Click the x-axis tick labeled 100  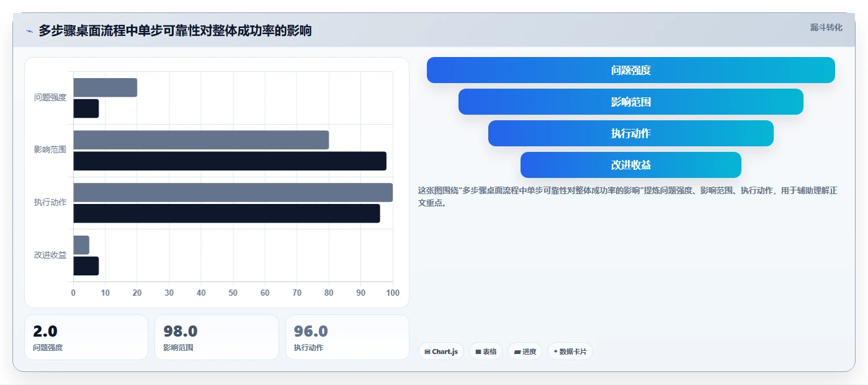tap(393, 293)
